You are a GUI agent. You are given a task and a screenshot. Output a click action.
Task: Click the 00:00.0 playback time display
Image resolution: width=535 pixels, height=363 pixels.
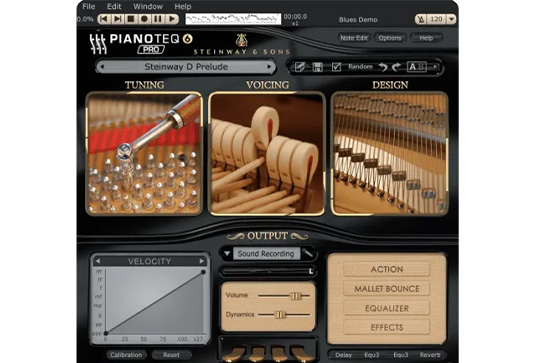(295, 16)
